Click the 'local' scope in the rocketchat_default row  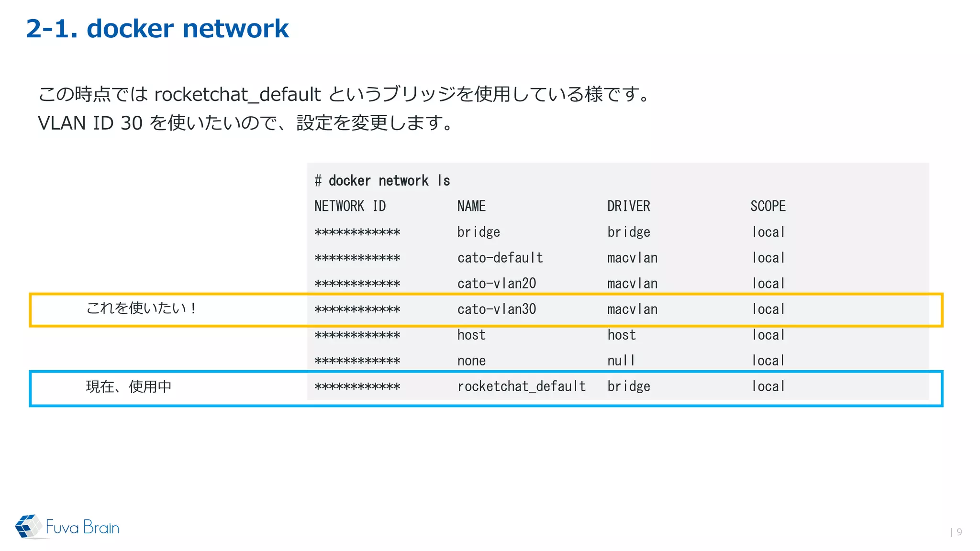pos(768,386)
